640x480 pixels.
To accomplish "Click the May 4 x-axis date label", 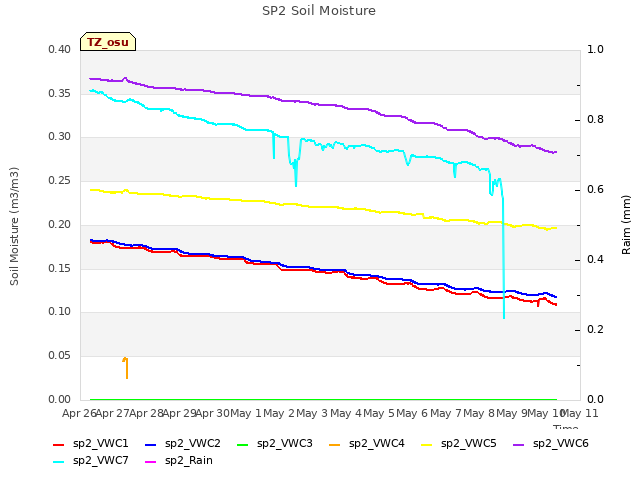I will coord(346,413).
